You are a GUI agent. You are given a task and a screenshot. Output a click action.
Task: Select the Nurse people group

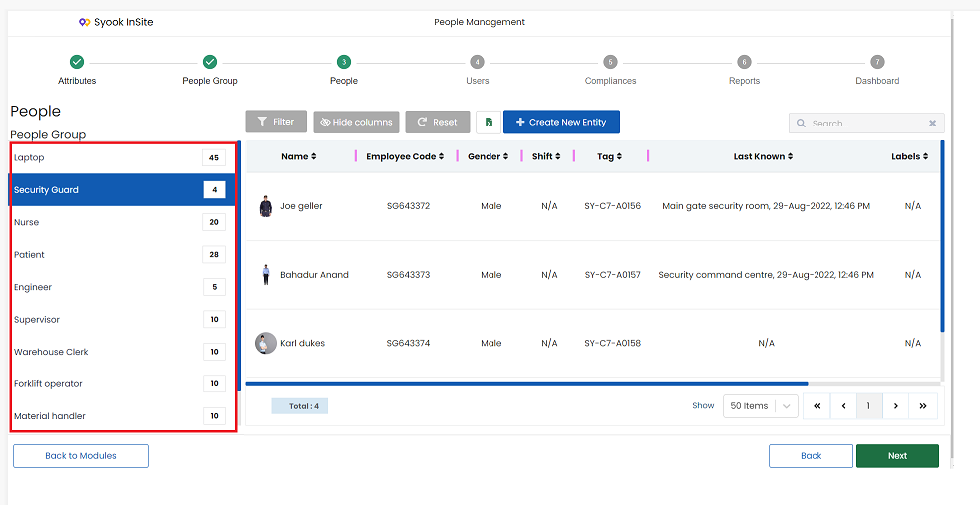pyautogui.click(x=124, y=222)
